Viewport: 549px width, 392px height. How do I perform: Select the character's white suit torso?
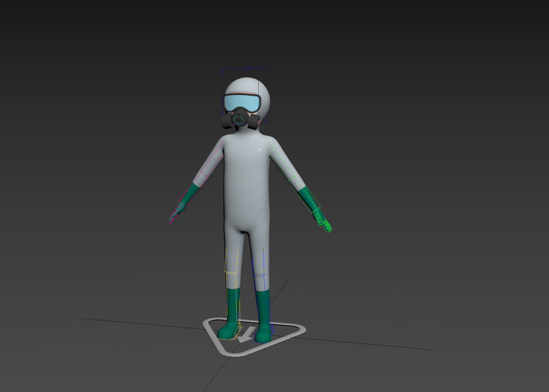tap(246, 183)
